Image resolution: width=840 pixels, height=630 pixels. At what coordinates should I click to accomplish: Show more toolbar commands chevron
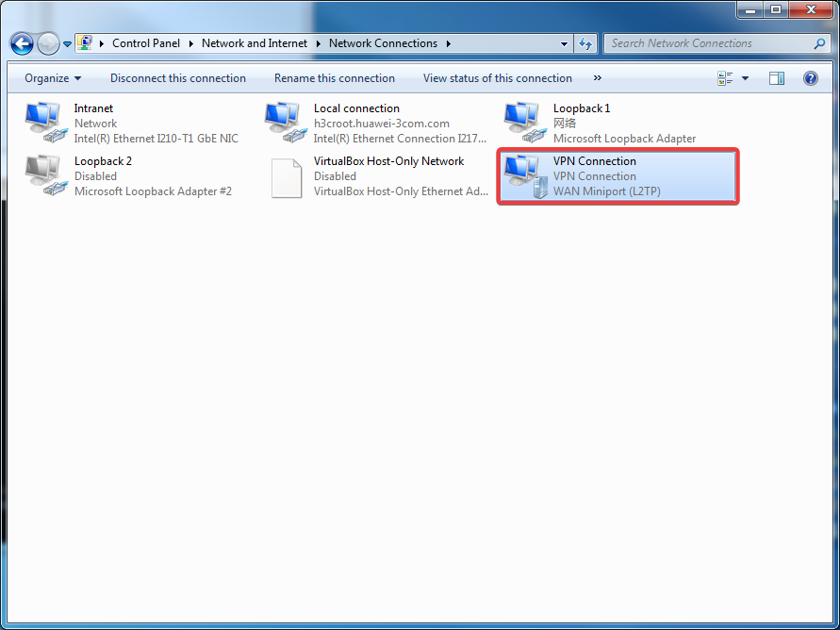pos(598,78)
